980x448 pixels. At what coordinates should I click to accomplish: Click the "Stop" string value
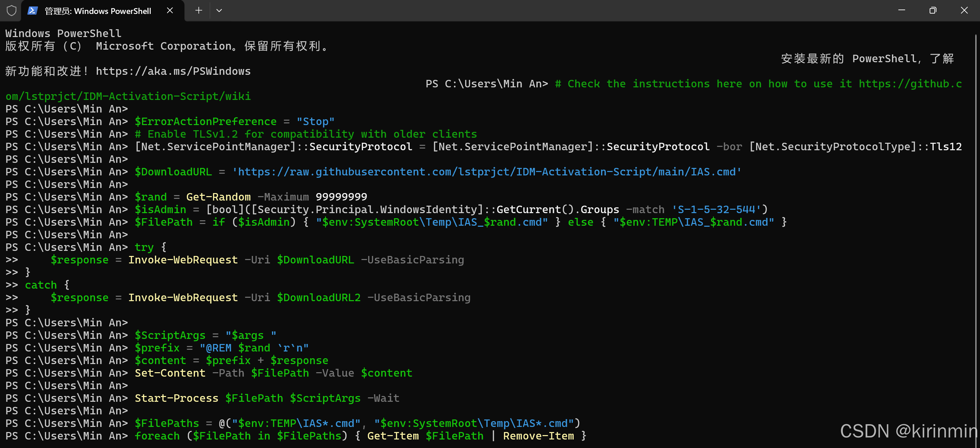pos(315,122)
